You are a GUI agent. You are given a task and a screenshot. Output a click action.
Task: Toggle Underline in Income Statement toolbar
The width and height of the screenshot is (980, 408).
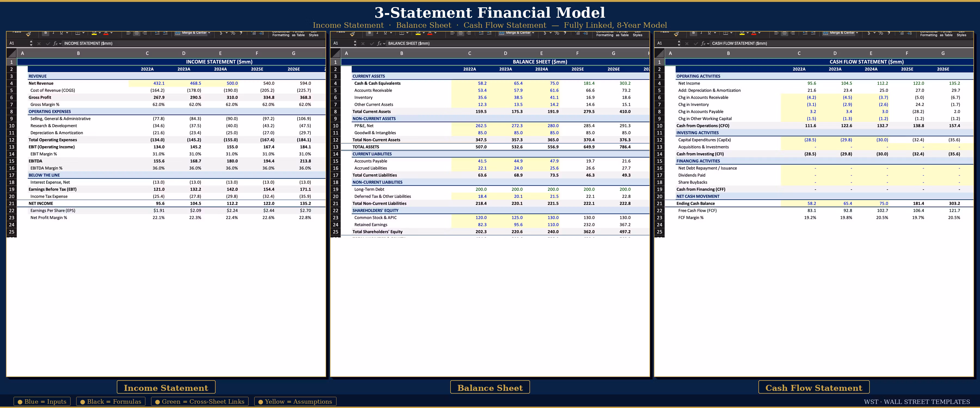point(62,33)
